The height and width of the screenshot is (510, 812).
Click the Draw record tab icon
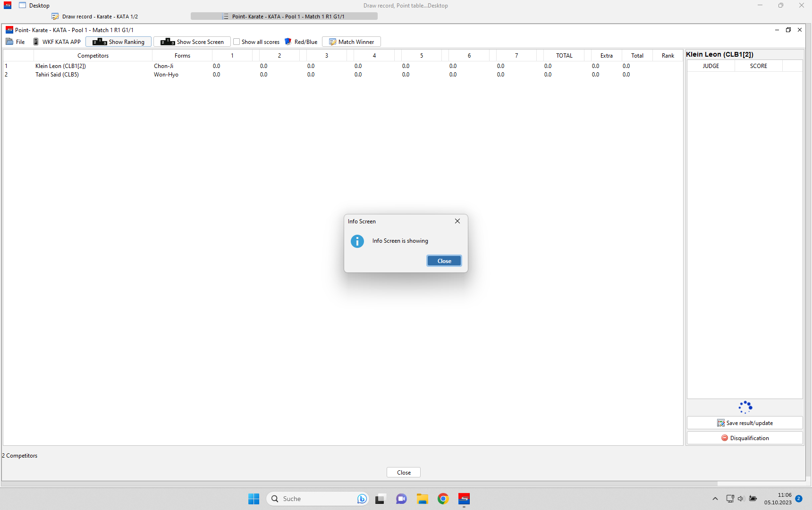point(55,17)
